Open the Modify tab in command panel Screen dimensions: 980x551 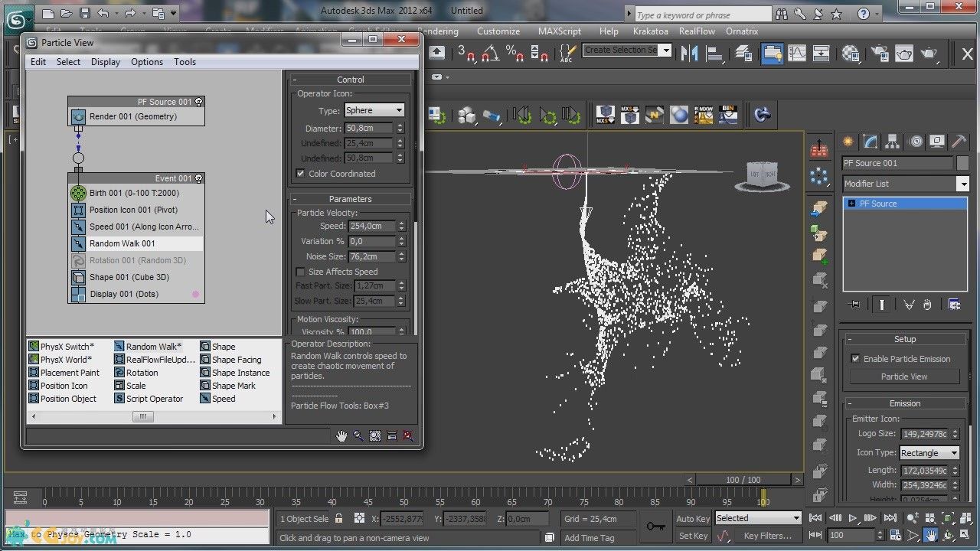(x=870, y=142)
